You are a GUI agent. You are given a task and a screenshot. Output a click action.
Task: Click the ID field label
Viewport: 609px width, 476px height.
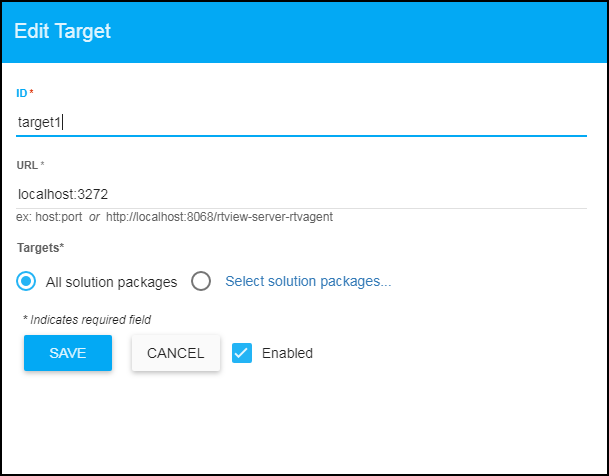pos(21,93)
